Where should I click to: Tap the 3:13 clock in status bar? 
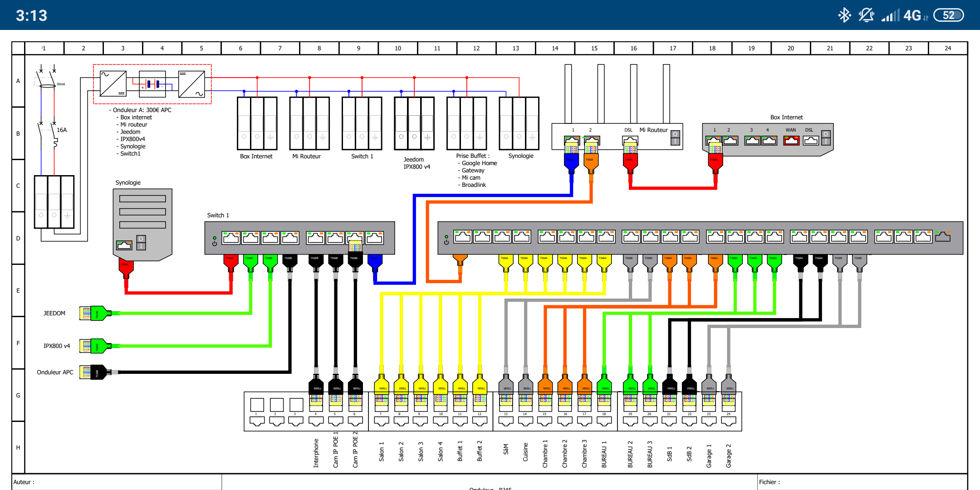pyautogui.click(x=31, y=15)
